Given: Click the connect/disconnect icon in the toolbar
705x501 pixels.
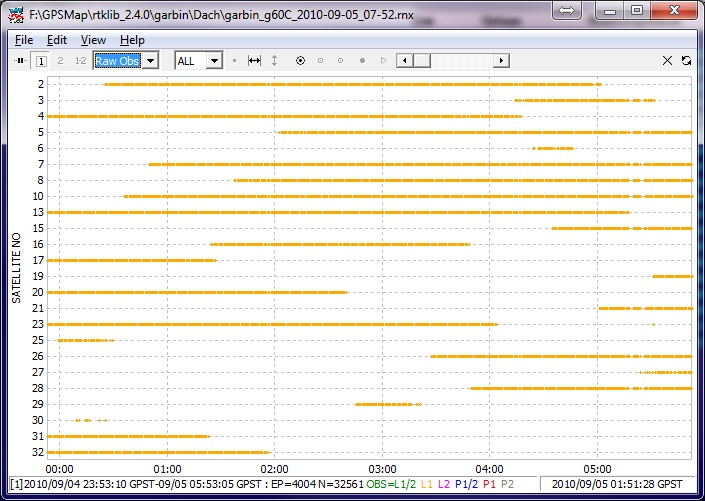Looking at the screenshot, I should click(20, 61).
